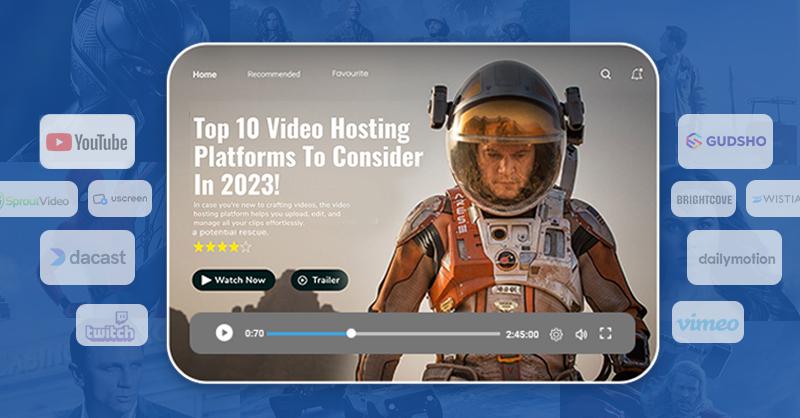The height and width of the screenshot is (418, 800).
Task: Switch to the Recommended tab
Action: [x=274, y=75]
